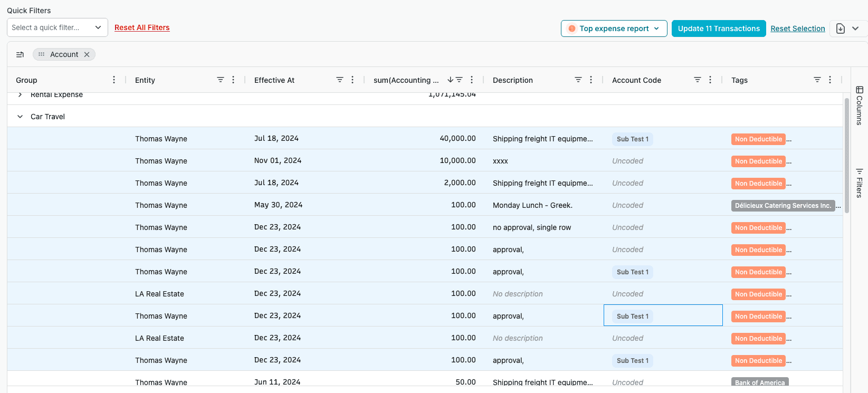The image size is (868, 393).
Task: Click Uncoded cell in the 10,000.00 row
Action: click(x=663, y=160)
